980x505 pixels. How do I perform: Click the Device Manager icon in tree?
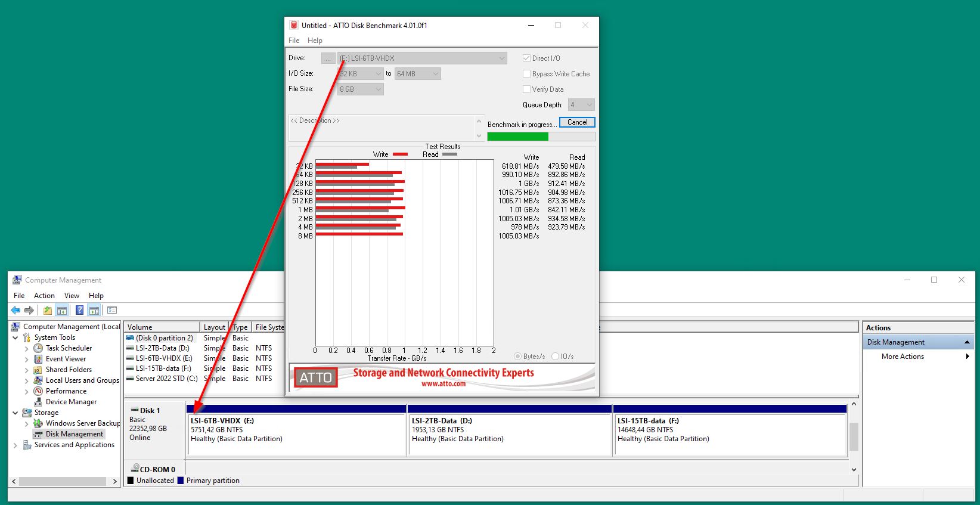tap(38, 402)
